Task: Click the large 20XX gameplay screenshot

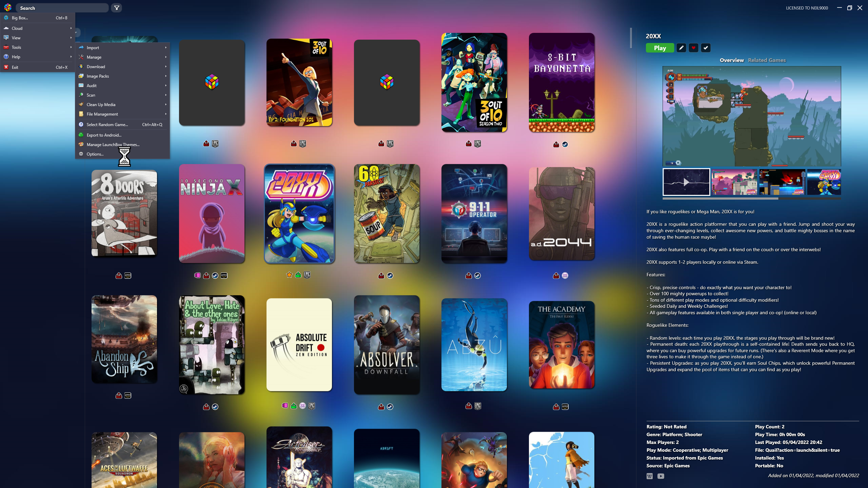Action: pyautogui.click(x=752, y=116)
